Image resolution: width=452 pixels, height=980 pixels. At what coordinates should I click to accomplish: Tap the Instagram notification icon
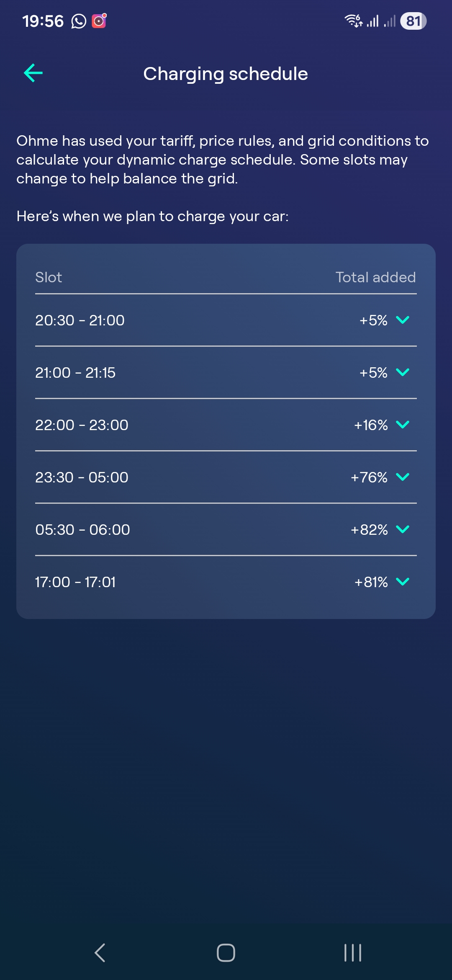[99, 21]
